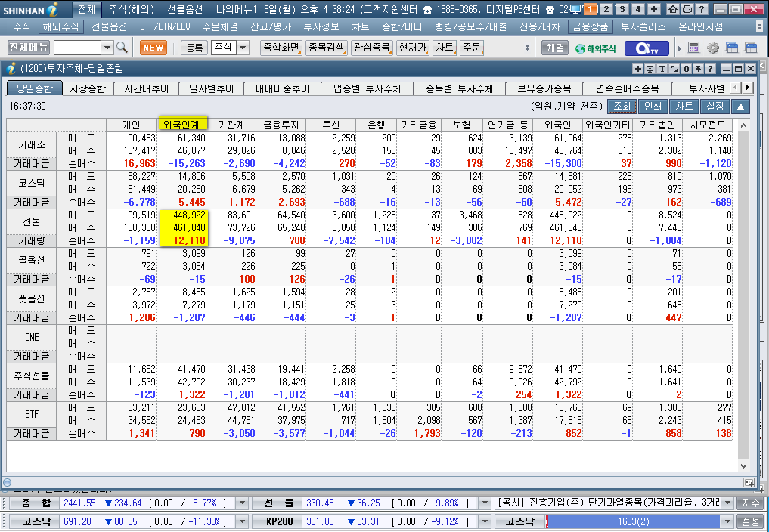Open the 주식 dropdown arrow in toolbar
The width and height of the screenshot is (769, 532).
[243, 48]
